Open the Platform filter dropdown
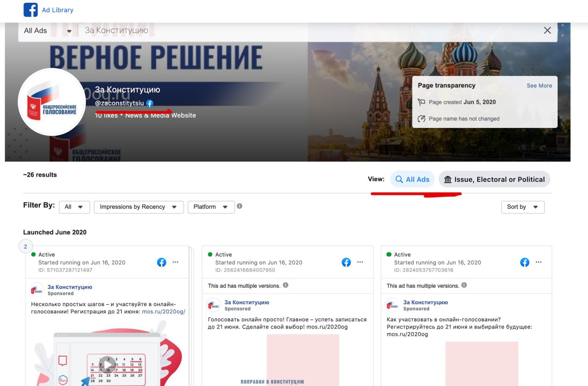588x386 pixels. click(x=211, y=207)
